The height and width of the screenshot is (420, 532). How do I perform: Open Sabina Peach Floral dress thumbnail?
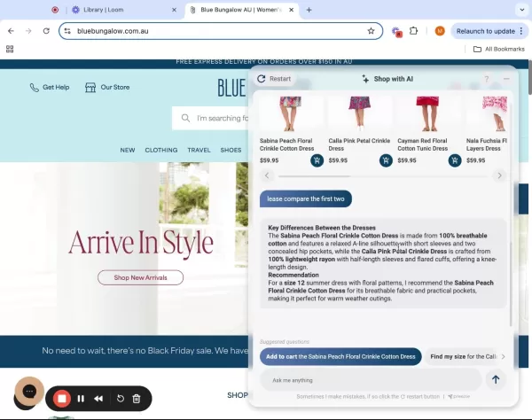pyautogui.click(x=291, y=114)
